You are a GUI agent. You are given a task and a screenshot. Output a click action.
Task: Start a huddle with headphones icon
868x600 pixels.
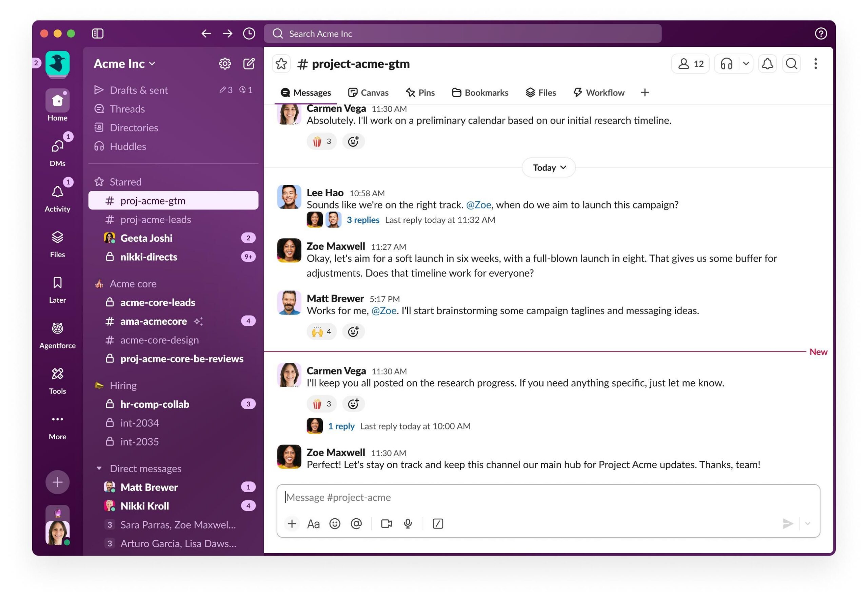point(726,63)
